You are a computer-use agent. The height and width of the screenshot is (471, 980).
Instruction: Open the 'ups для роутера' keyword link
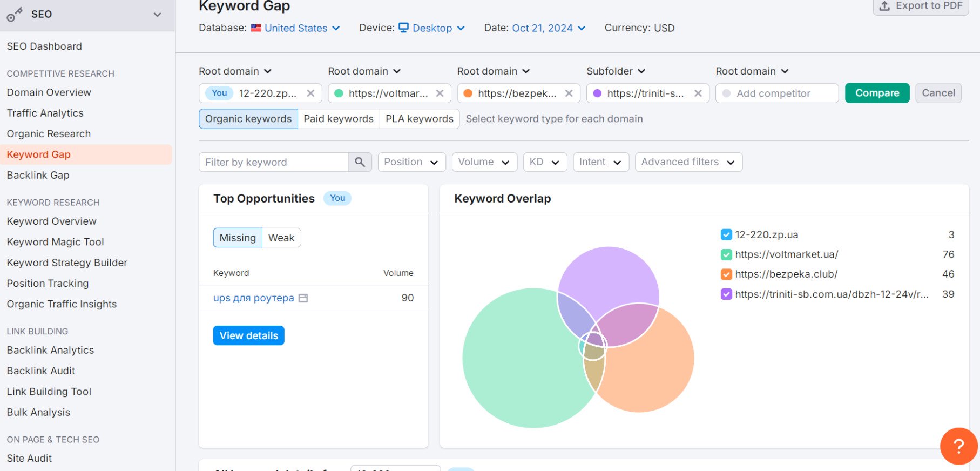coord(254,298)
